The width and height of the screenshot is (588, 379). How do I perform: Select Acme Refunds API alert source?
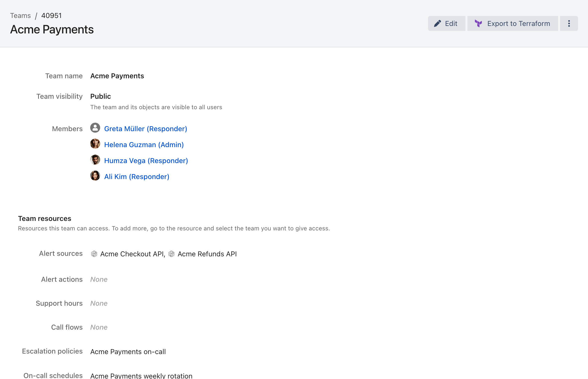point(207,254)
